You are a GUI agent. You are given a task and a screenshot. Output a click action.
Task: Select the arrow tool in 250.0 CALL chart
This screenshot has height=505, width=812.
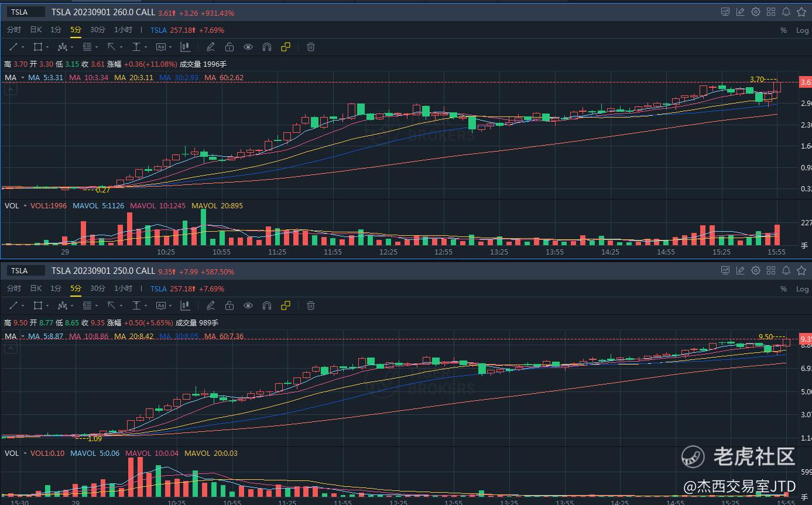[112, 305]
